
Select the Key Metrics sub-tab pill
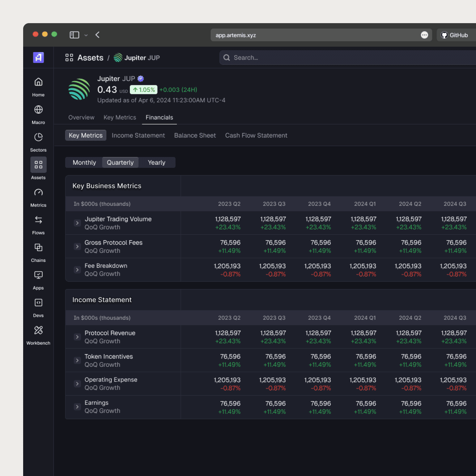click(x=86, y=135)
